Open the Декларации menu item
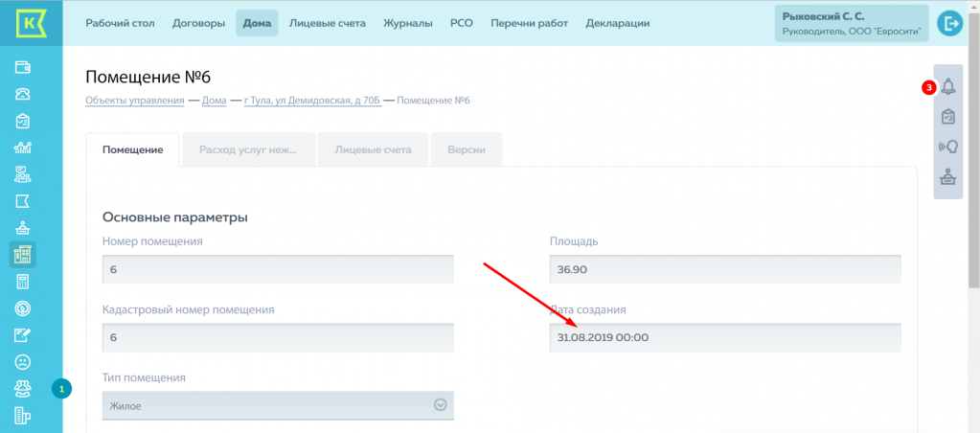Viewport: 980px width, 433px height. point(618,24)
